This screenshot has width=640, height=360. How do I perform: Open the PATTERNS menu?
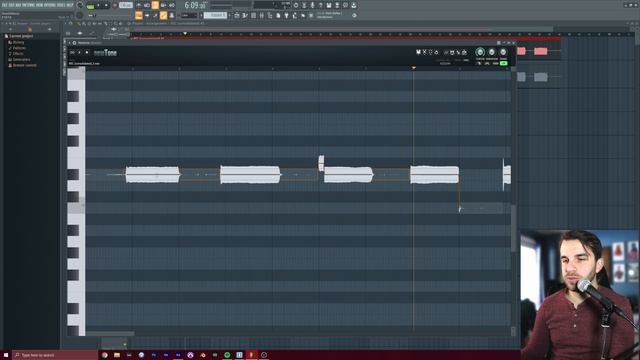pos(27,5)
